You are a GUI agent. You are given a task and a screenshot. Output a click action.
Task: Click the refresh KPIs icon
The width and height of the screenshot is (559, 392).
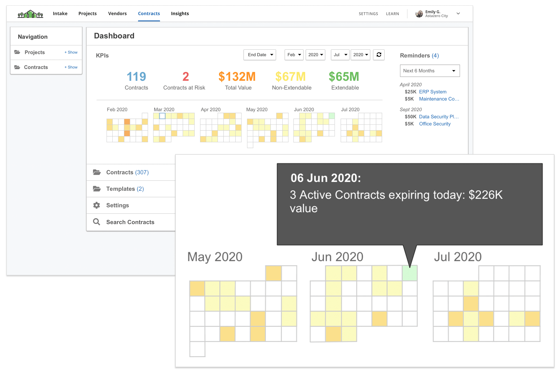coord(379,55)
